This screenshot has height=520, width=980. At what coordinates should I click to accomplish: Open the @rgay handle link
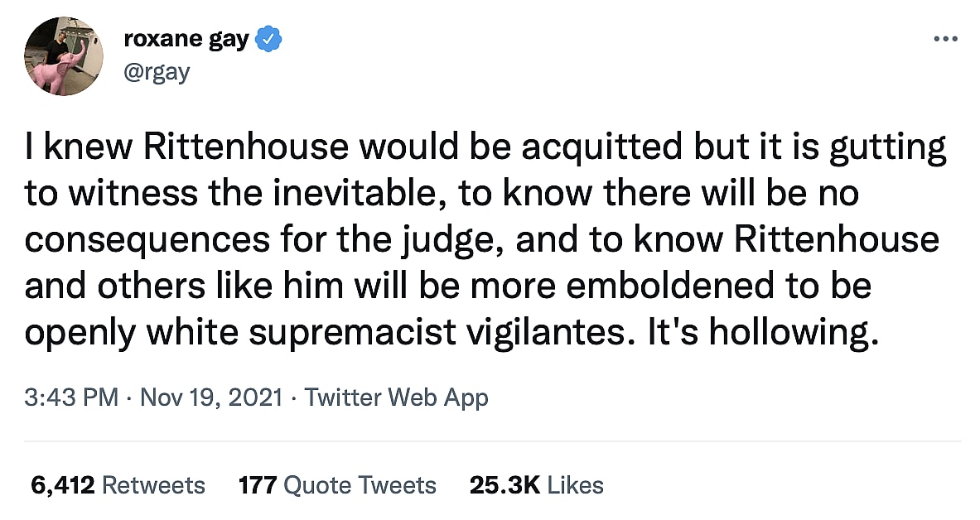(x=156, y=72)
